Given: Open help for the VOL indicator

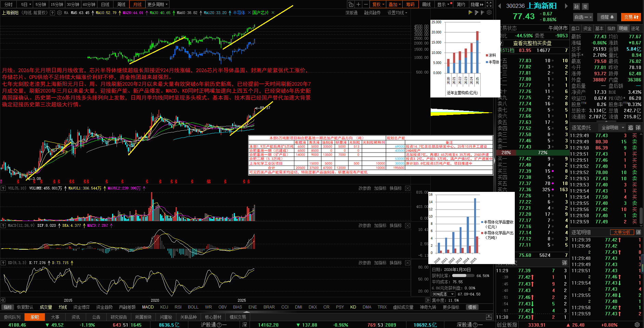Looking at the screenshot, I should click(3, 188).
